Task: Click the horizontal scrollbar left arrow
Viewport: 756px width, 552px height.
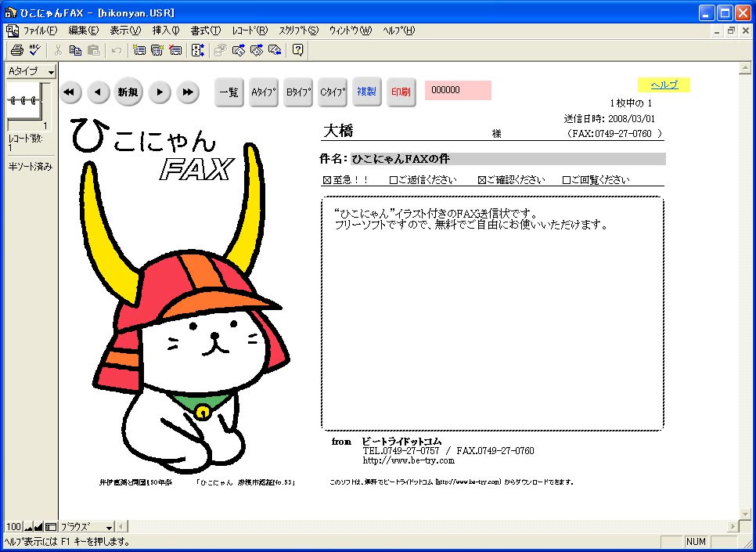Action: [121, 527]
